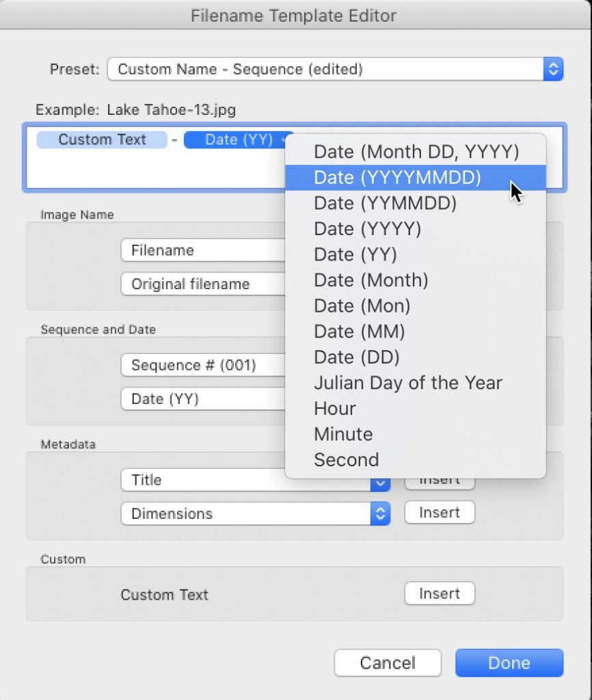This screenshot has width=592, height=700.
Task: Select Minute from the date menu
Action: point(343,434)
